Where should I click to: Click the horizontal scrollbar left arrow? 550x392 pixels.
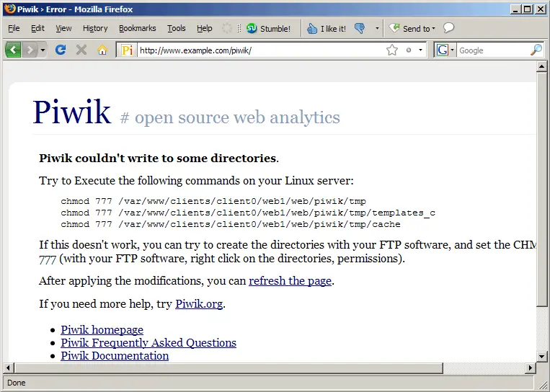tap(9, 367)
